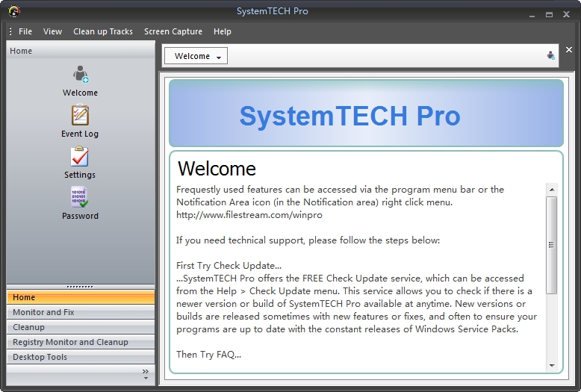This screenshot has width=581, height=392.
Task: Expand the Welcome dropdown button
Action: click(x=196, y=56)
